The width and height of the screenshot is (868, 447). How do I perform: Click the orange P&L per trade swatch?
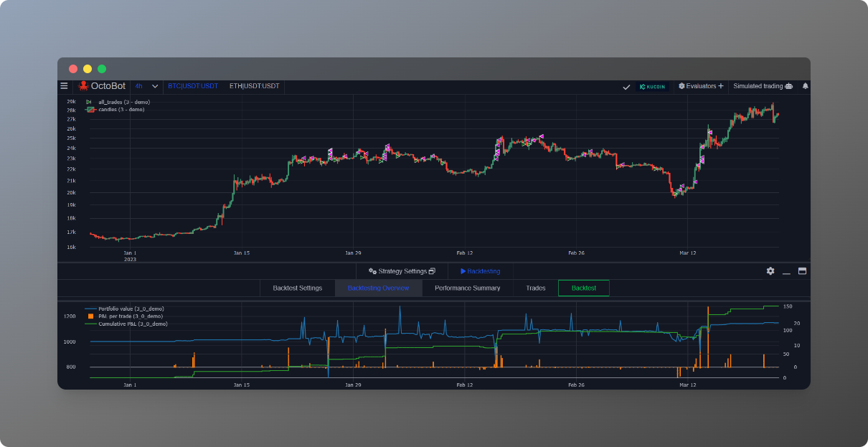(90, 316)
